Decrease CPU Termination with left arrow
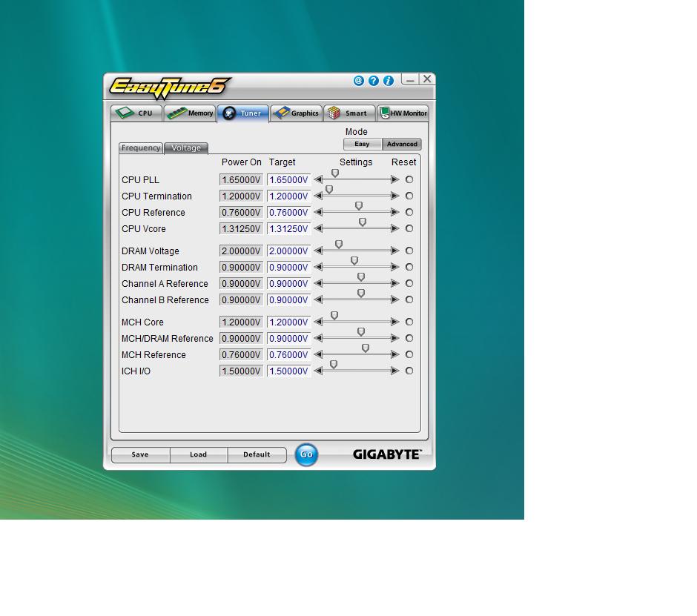The height and width of the screenshot is (616, 697). [x=318, y=196]
